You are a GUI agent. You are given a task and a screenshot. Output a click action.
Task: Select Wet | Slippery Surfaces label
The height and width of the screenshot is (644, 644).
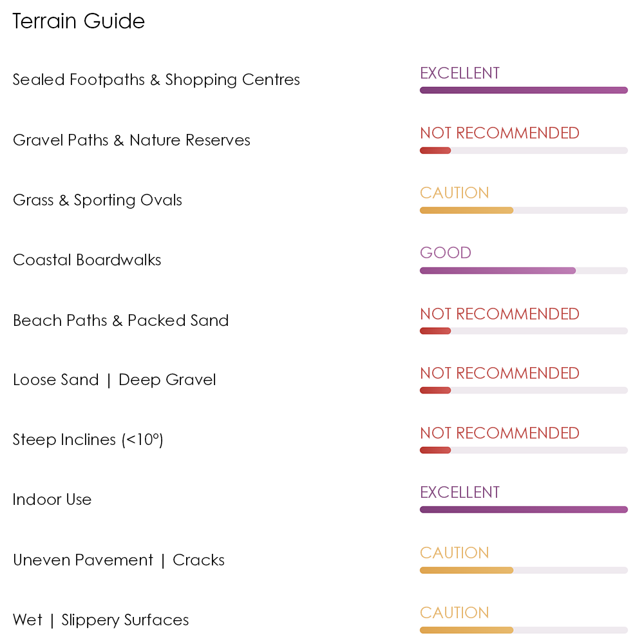pyautogui.click(x=100, y=620)
